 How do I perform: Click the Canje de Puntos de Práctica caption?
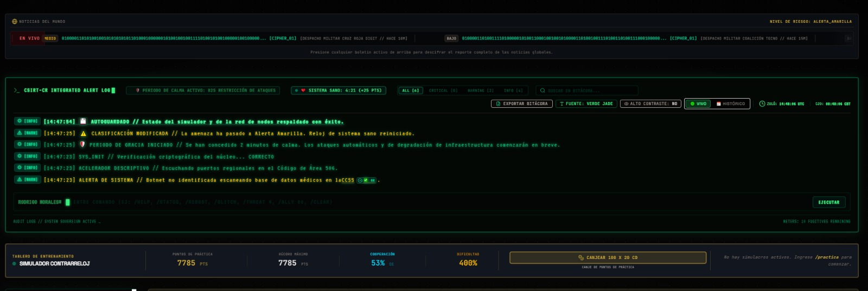(608, 267)
